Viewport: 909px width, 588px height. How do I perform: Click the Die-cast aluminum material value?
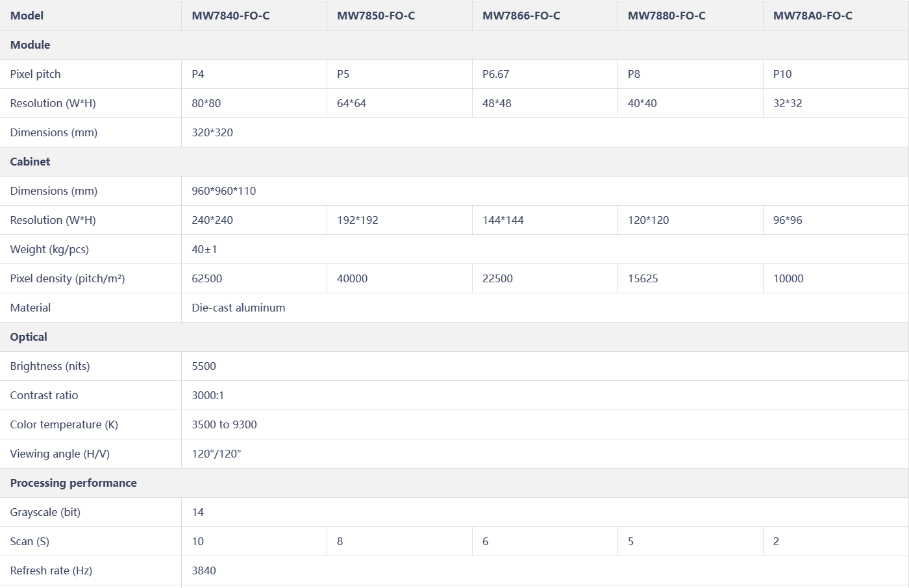[238, 308]
